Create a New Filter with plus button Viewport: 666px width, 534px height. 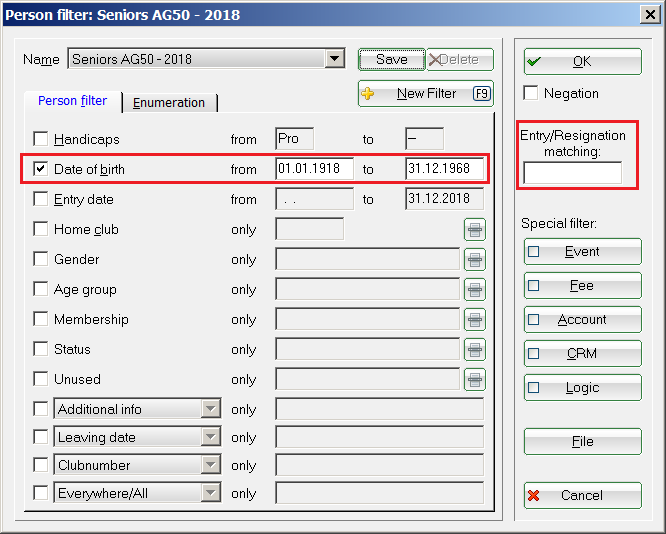tap(425, 94)
